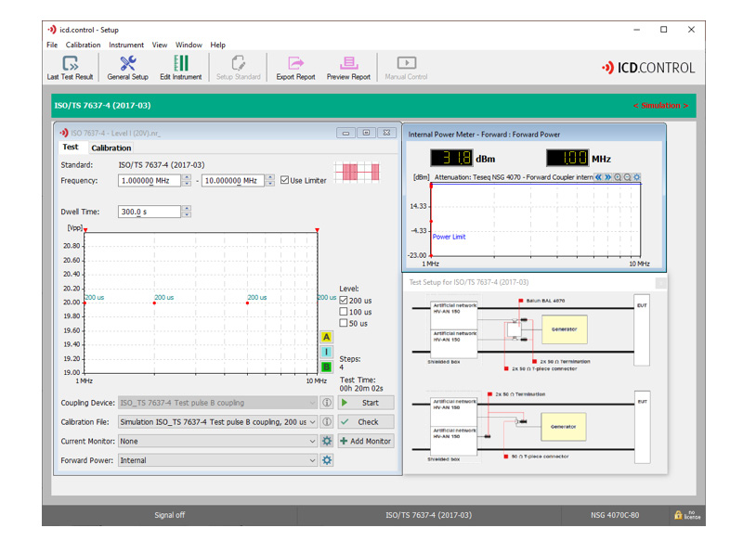Open the Help menu
Image resolution: width=756 pixels, height=554 pixels.
click(218, 45)
